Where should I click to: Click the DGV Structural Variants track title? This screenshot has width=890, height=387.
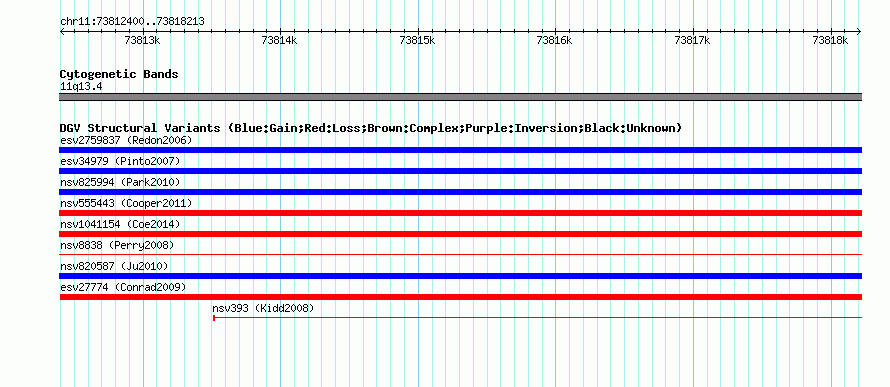[371, 128]
